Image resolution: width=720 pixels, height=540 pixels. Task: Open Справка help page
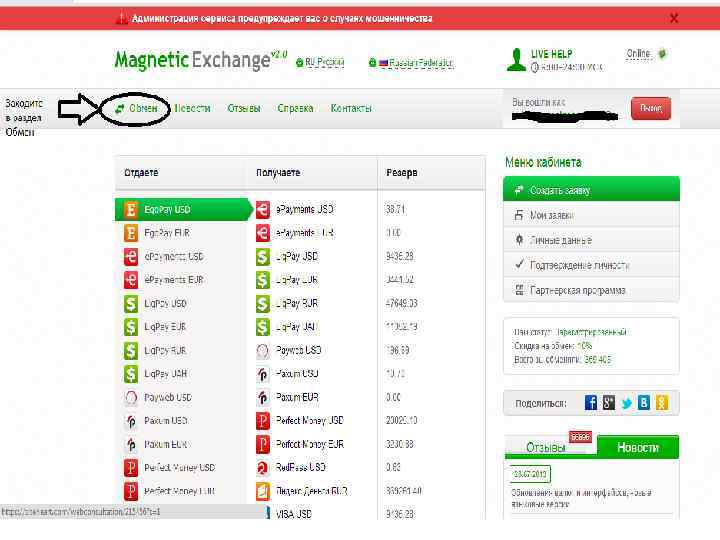pyautogui.click(x=295, y=108)
